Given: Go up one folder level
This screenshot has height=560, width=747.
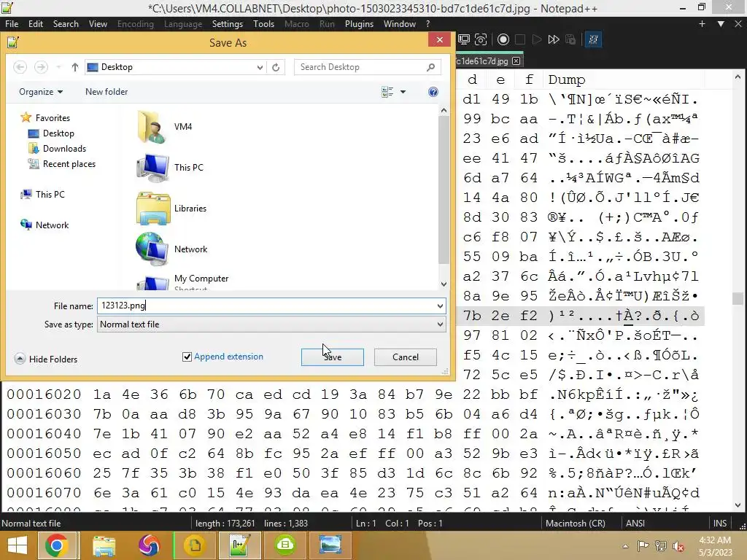Looking at the screenshot, I should [75, 67].
